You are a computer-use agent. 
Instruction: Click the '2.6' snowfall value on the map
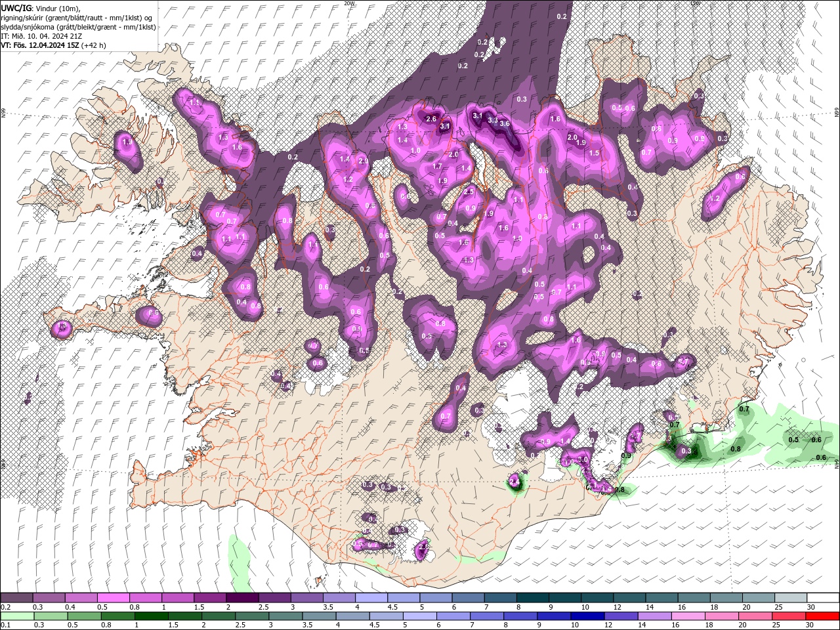(431, 119)
